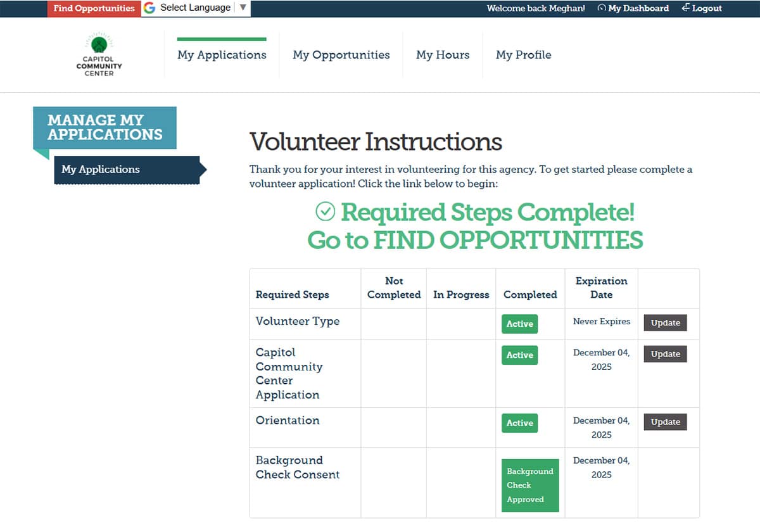Update the Orientation step
Image resolution: width=760 pixels, height=532 pixels.
pyautogui.click(x=664, y=422)
